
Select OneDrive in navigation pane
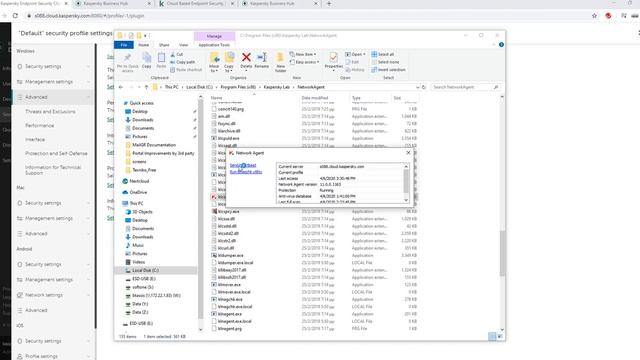pyautogui.click(x=138, y=192)
